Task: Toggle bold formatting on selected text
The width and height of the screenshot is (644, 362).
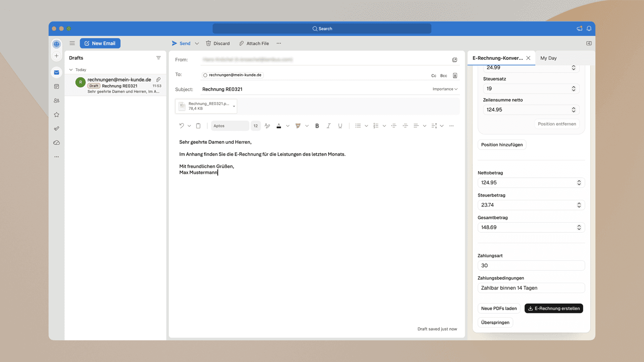Action: 317,125
